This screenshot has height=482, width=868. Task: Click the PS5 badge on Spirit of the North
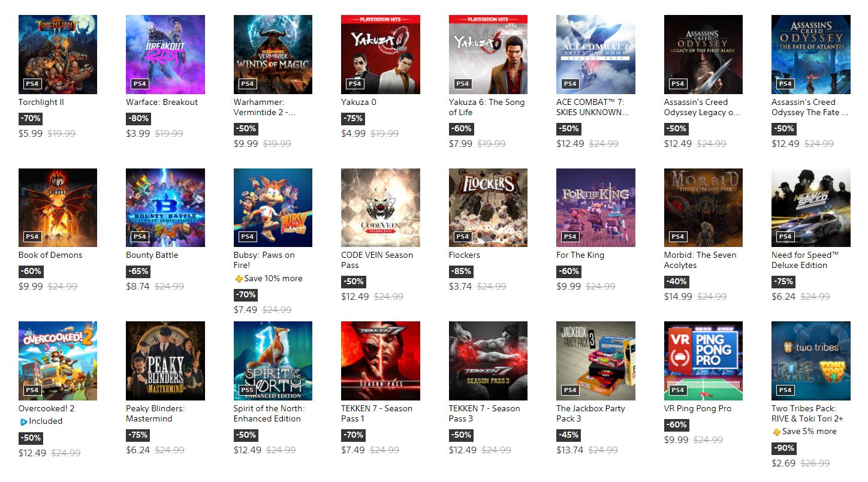(247, 390)
